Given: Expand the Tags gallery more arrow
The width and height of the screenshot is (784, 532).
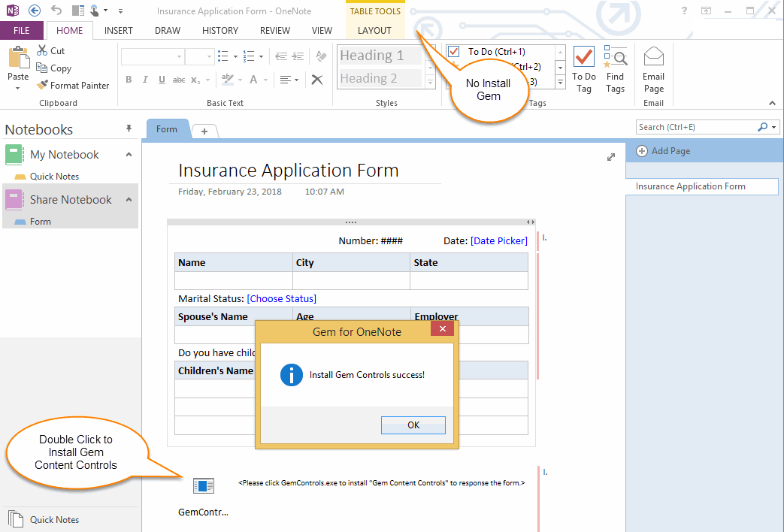Looking at the screenshot, I should point(561,83).
